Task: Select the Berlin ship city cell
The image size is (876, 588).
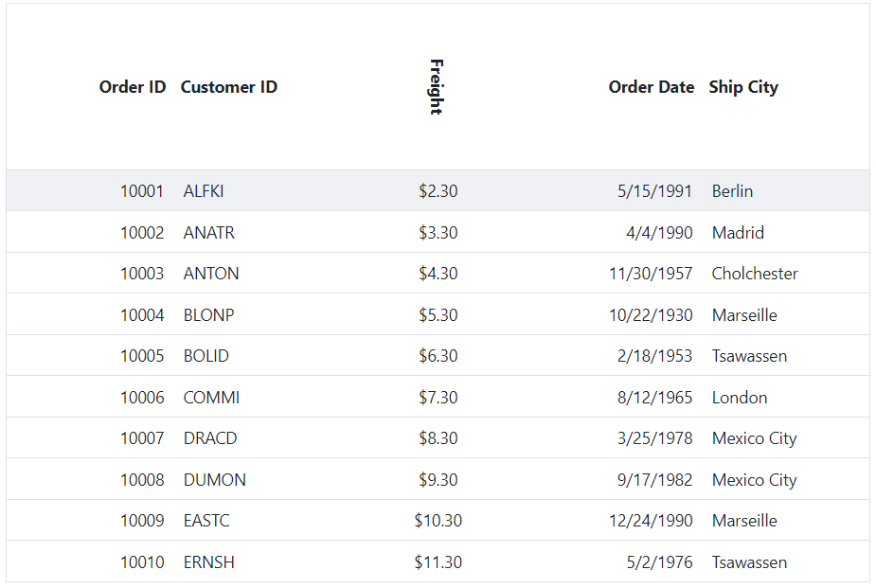Action: tap(732, 191)
